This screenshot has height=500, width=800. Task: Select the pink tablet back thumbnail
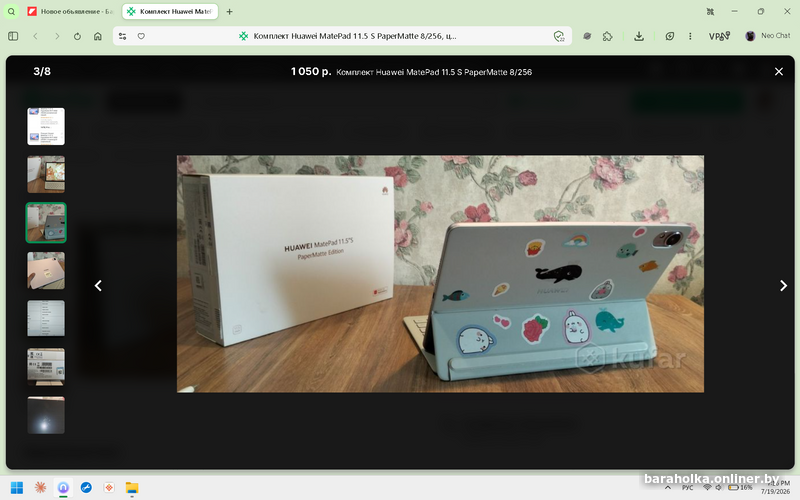(x=46, y=270)
